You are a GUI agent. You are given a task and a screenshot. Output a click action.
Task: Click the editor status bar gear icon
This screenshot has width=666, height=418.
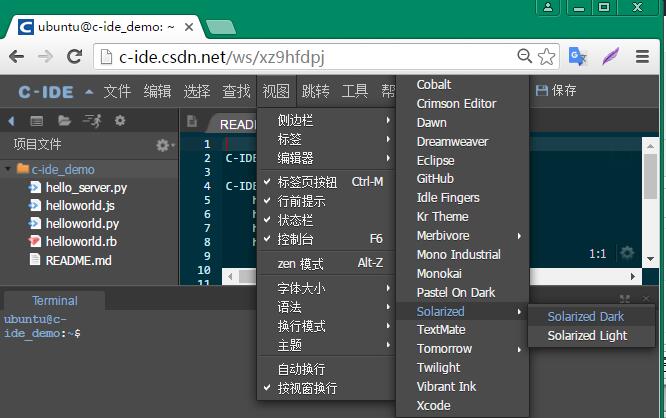pyautogui.click(x=627, y=253)
